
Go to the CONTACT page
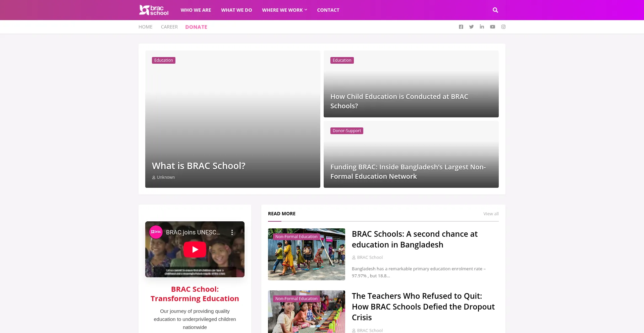click(328, 10)
